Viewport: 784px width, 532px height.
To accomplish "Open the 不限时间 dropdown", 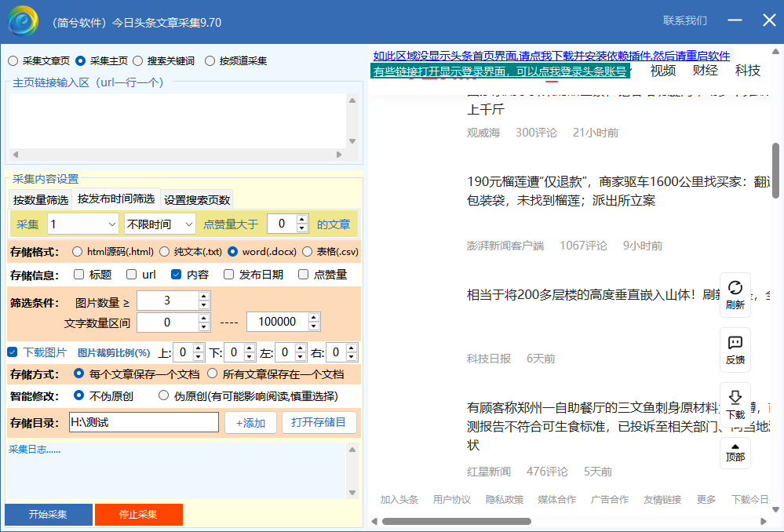I will coord(159,224).
